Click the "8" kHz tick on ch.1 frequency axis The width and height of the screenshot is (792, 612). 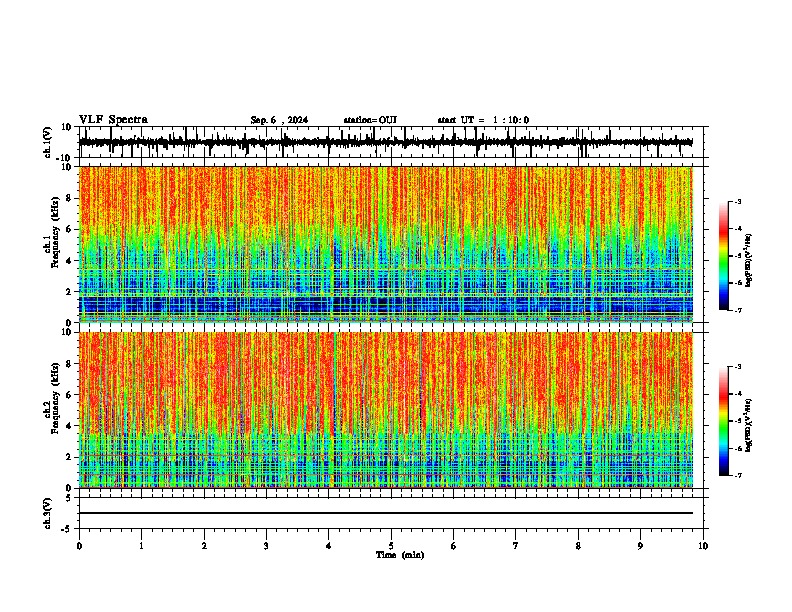point(70,198)
